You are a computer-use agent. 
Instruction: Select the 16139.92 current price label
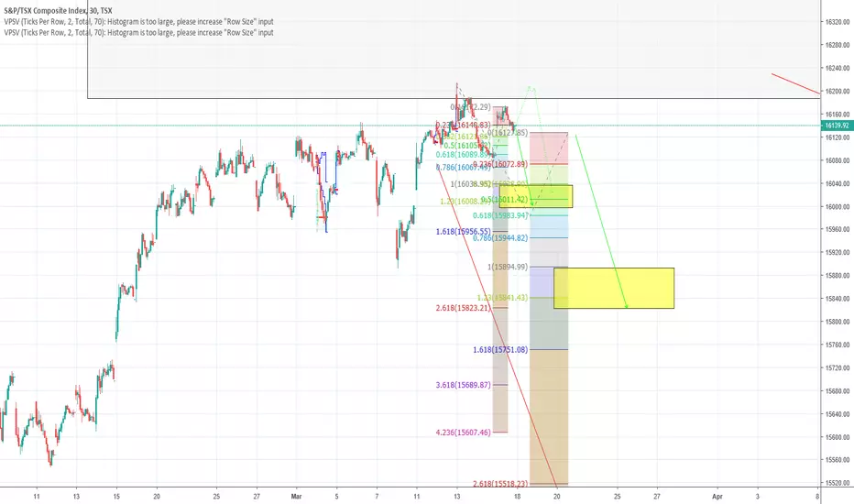point(838,126)
